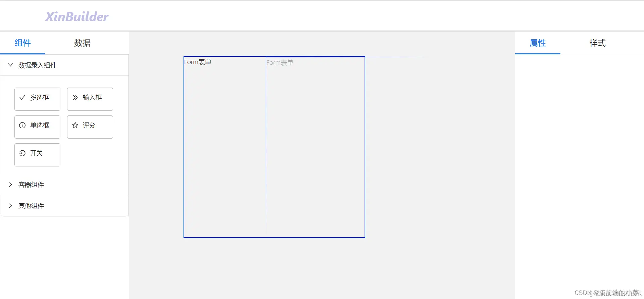Switch to the 数据 tab
Viewport: 644px width, 299px height.
point(82,43)
